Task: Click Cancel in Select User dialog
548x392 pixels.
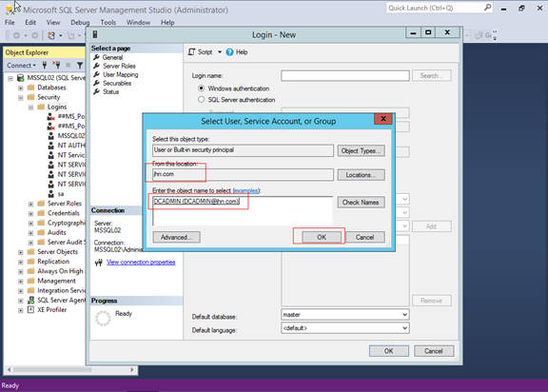Action: click(x=365, y=237)
